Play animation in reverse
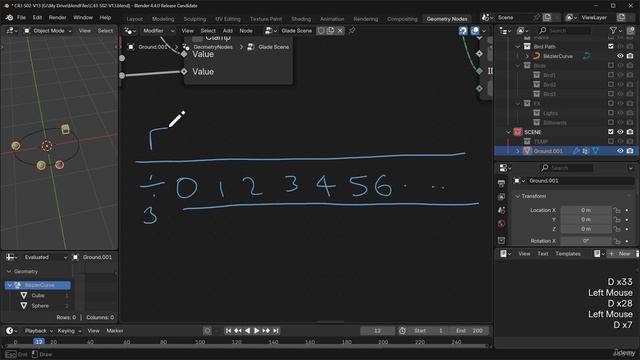 247,331
